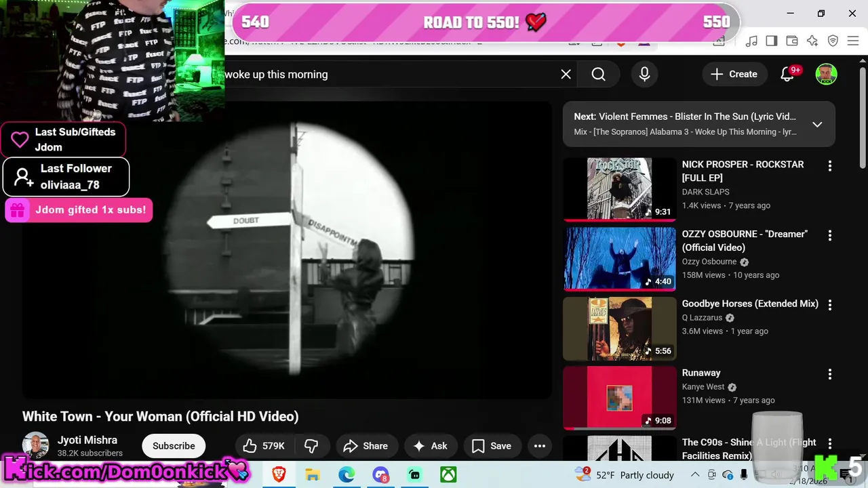Open the Brave Wallet icon
Screen dimensions: 868x488
point(792,41)
